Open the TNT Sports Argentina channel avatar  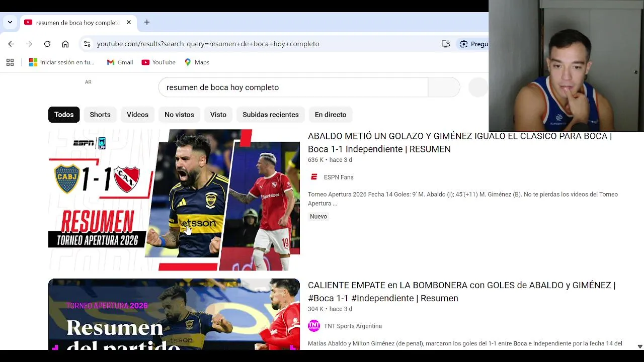pyautogui.click(x=314, y=326)
